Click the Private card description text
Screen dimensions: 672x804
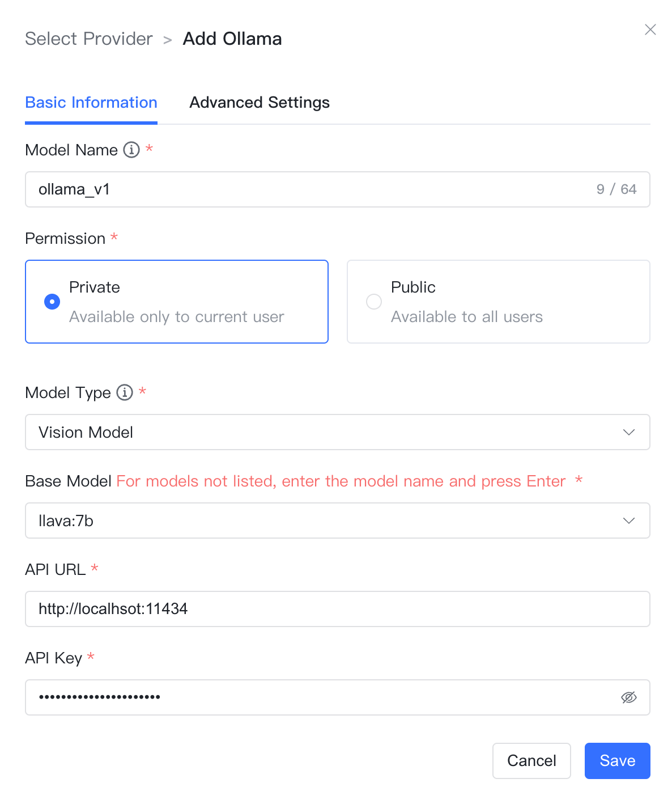tap(177, 317)
